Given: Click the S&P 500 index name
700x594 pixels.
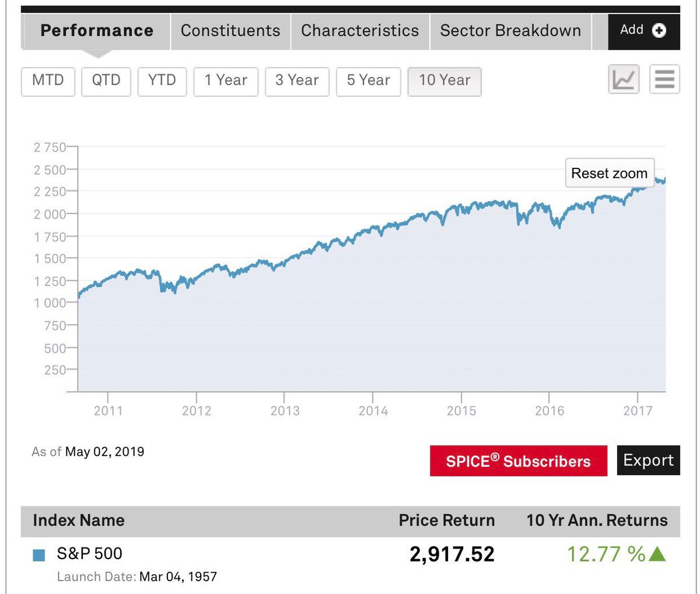Looking at the screenshot, I should (x=89, y=553).
